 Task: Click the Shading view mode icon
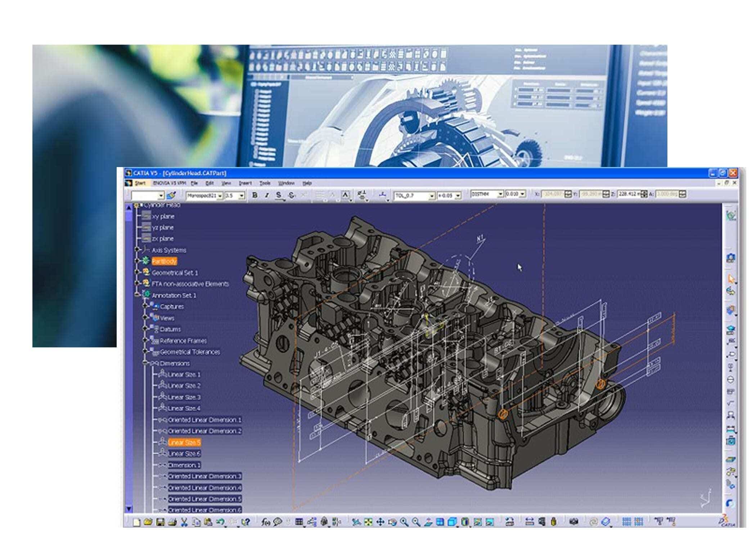465,522
